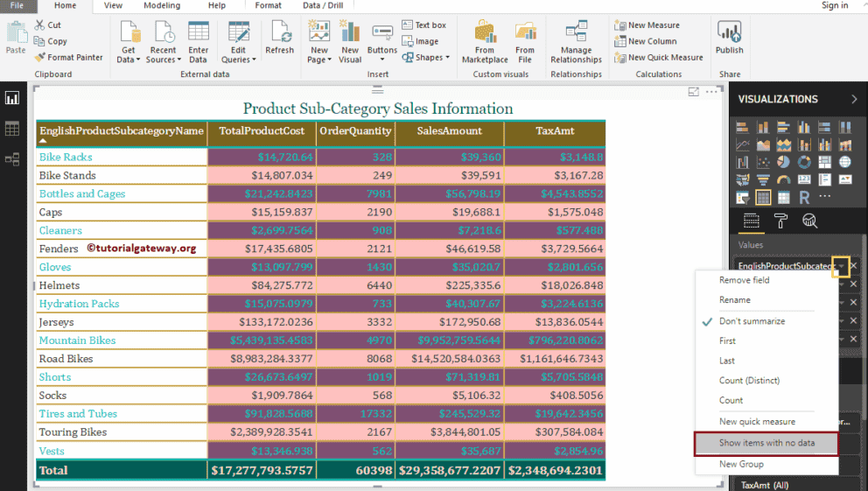868x491 pixels.
Task: Choose Count (Distinct) summarization option
Action: 749,381
